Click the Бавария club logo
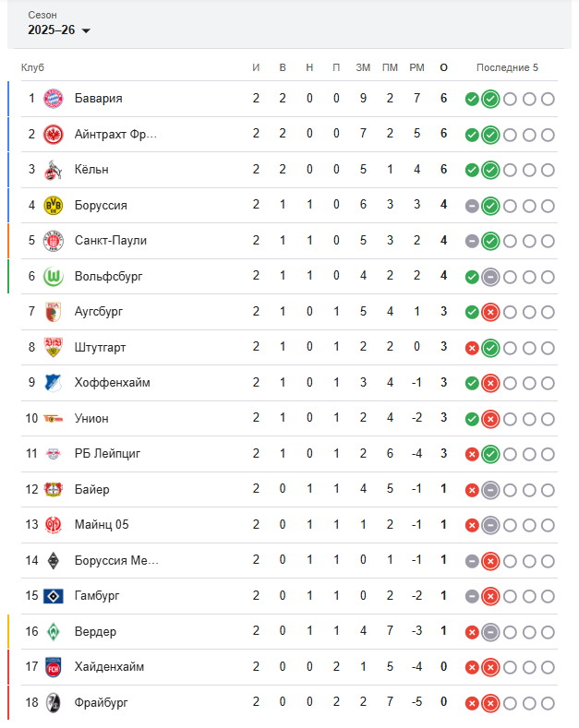579x728 pixels. click(x=53, y=99)
